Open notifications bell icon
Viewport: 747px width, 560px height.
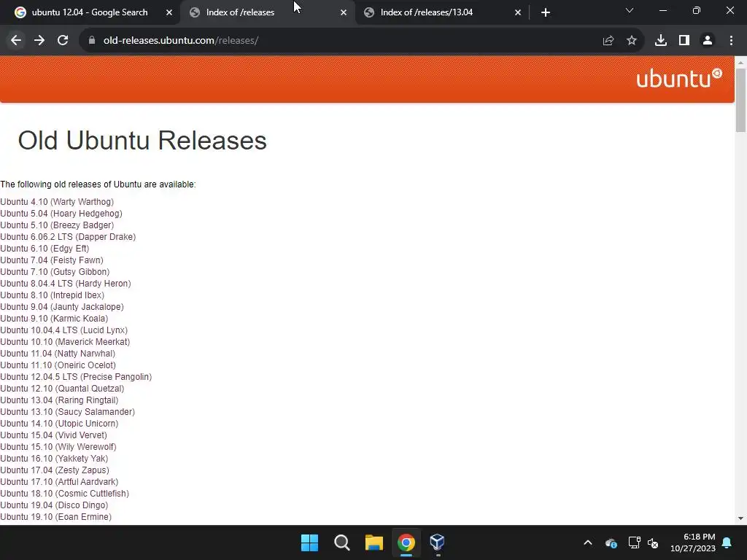(x=727, y=542)
